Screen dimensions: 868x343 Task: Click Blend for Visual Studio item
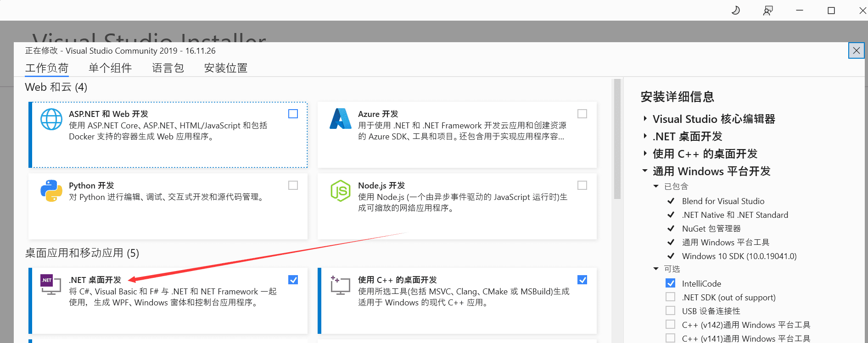click(x=723, y=201)
